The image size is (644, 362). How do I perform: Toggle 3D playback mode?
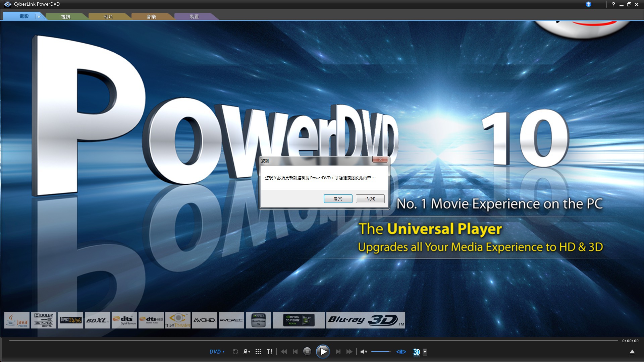417,352
